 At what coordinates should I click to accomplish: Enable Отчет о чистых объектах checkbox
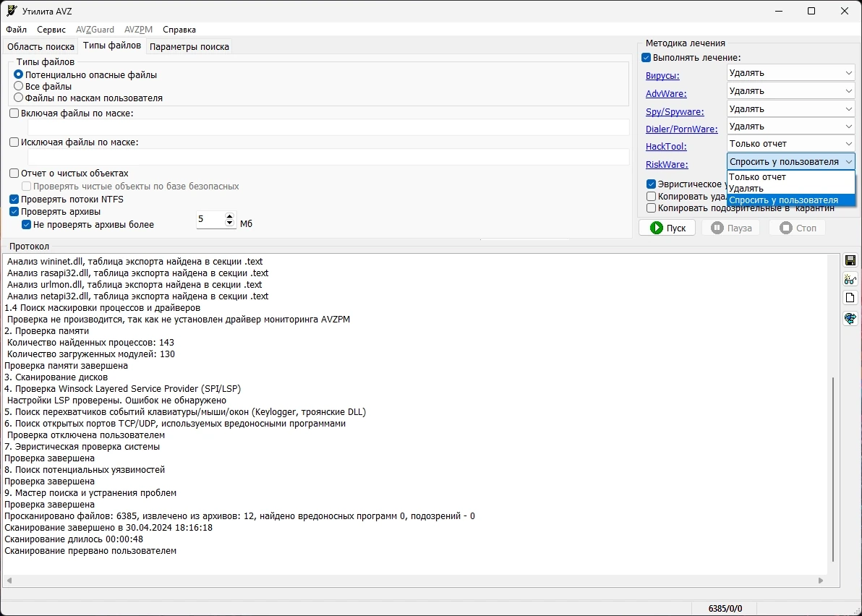pos(14,173)
